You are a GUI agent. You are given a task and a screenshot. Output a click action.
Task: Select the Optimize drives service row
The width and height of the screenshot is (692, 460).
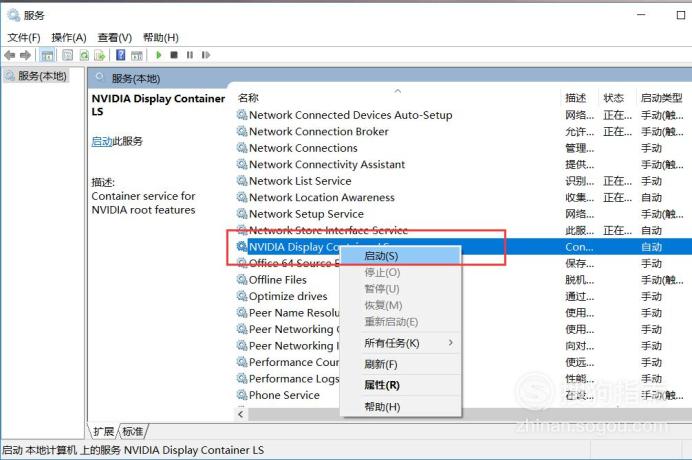[x=463, y=296]
